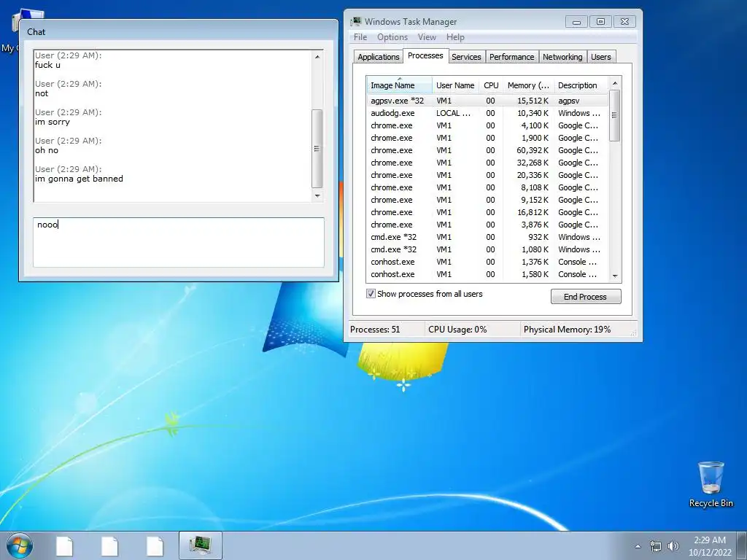
Task: Select chrome.exe row using 8,108 K
Action: (487, 187)
